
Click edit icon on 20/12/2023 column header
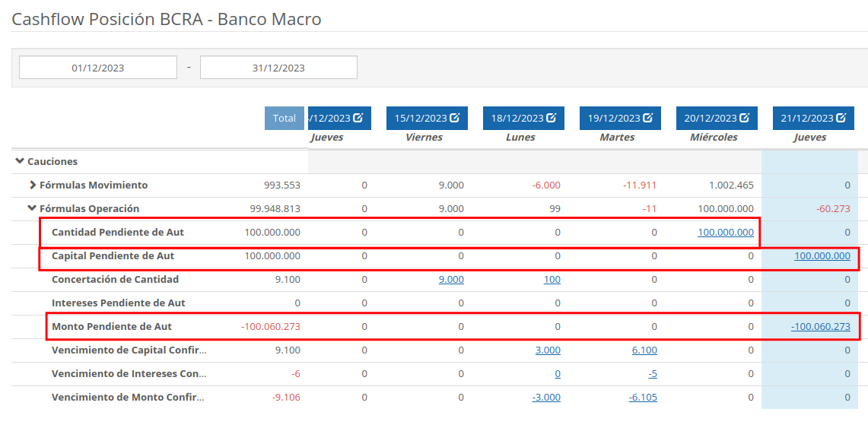pyautogui.click(x=745, y=118)
